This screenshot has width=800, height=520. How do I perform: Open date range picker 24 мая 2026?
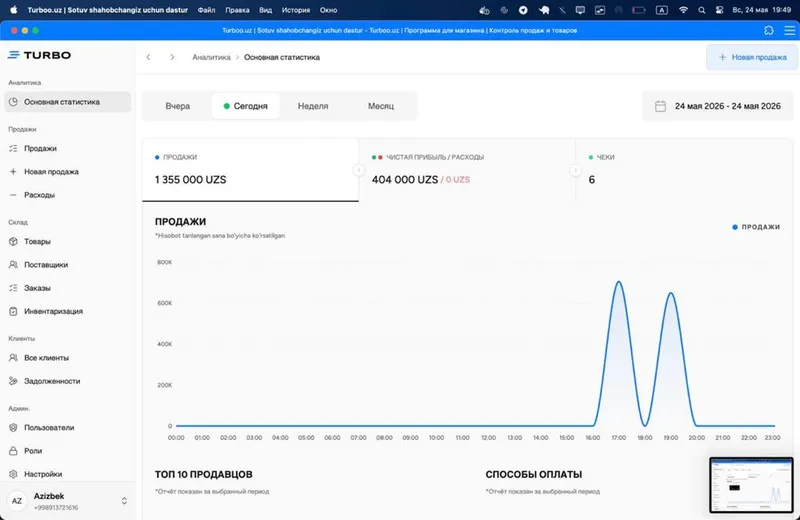(718, 106)
